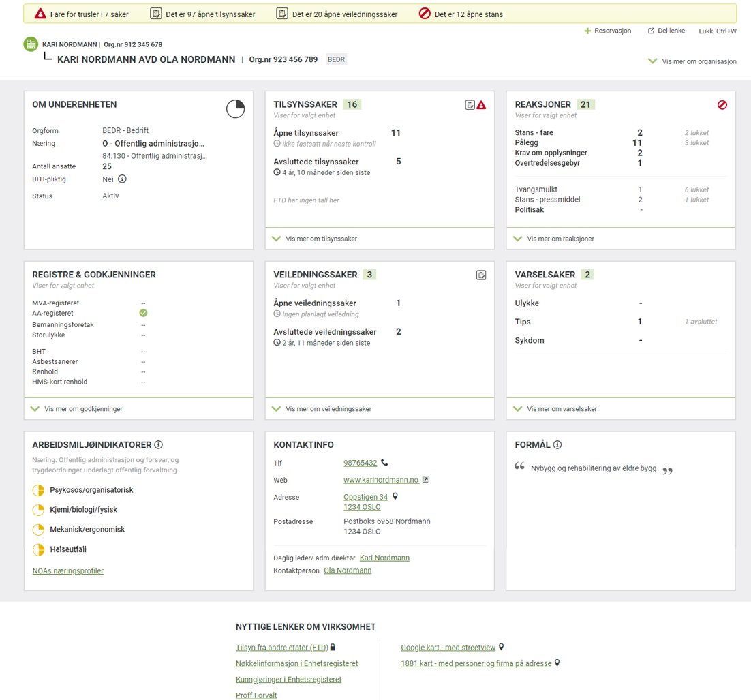Click the red stop icon in Reaksjoner card
The height and width of the screenshot is (700, 751).
tap(722, 105)
